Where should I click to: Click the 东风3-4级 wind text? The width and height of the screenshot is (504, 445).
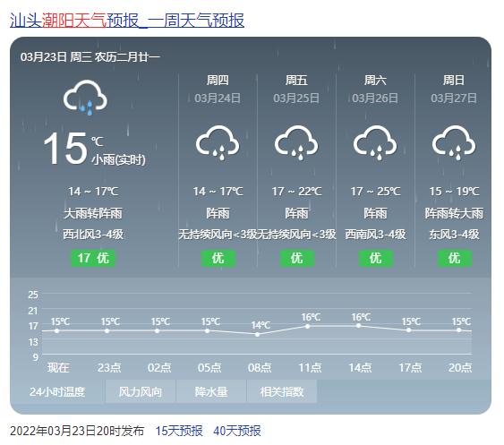[x=454, y=234]
